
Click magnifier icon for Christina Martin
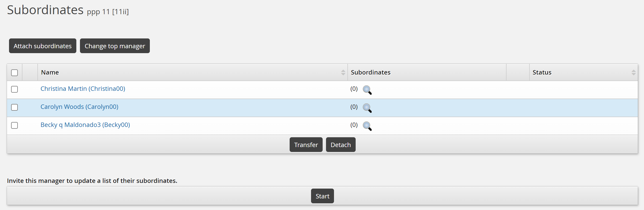tap(367, 90)
